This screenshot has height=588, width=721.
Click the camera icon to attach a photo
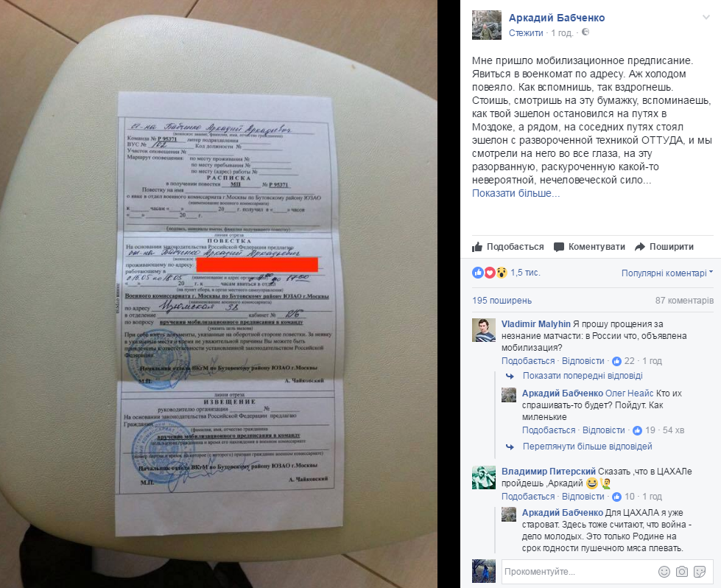[x=682, y=572]
